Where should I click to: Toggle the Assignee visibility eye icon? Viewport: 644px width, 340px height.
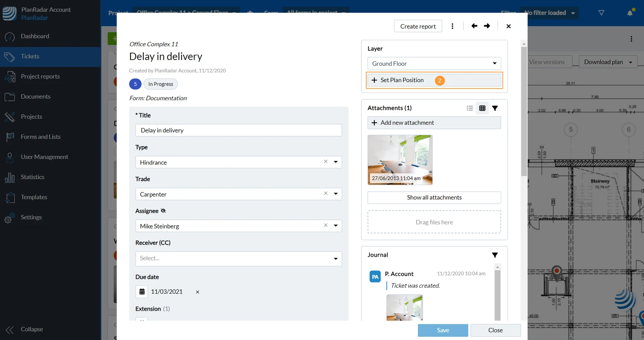tap(163, 211)
